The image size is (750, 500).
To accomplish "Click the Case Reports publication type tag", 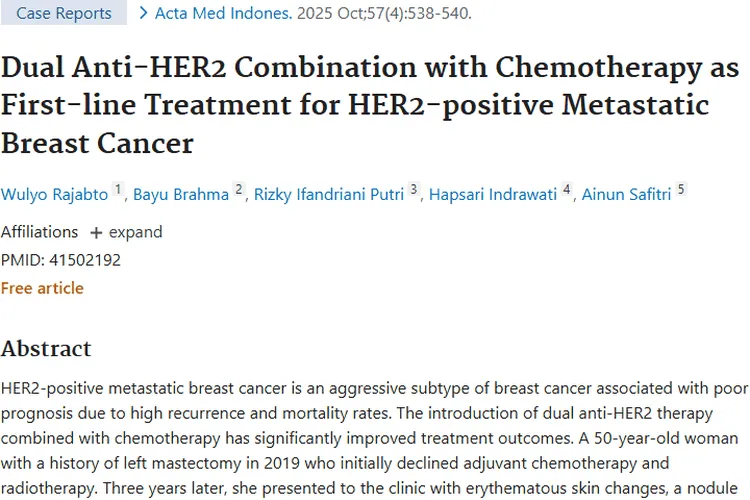I will click(63, 14).
